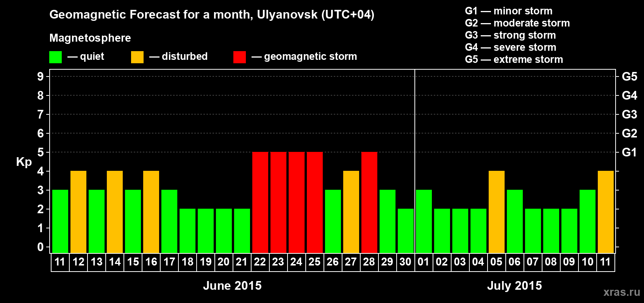
Task: Click the '— quiet' legend label
Action: point(86,56)
